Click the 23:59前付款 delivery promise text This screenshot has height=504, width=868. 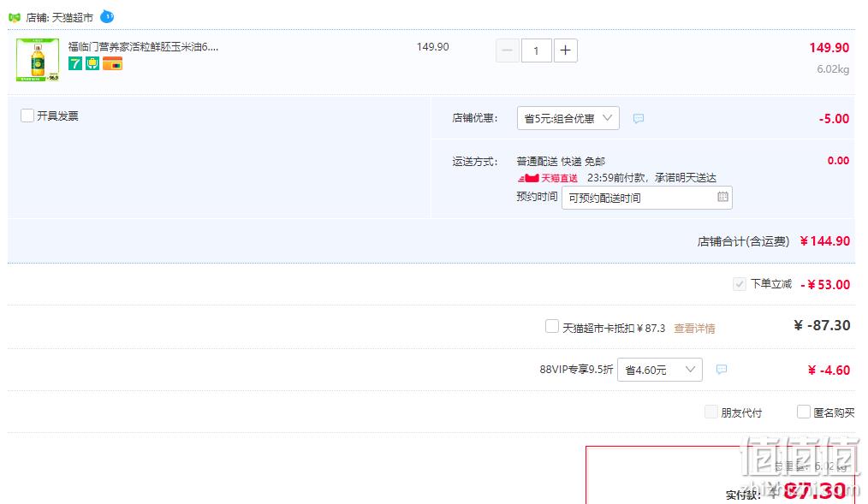[651, 178]
